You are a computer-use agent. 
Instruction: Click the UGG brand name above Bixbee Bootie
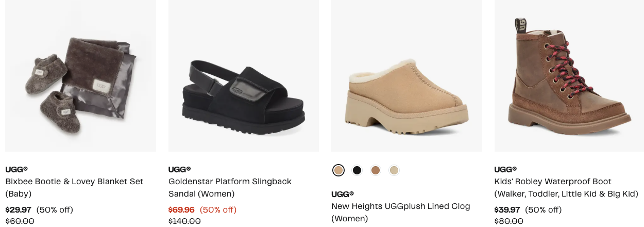(x=16, y=169)
